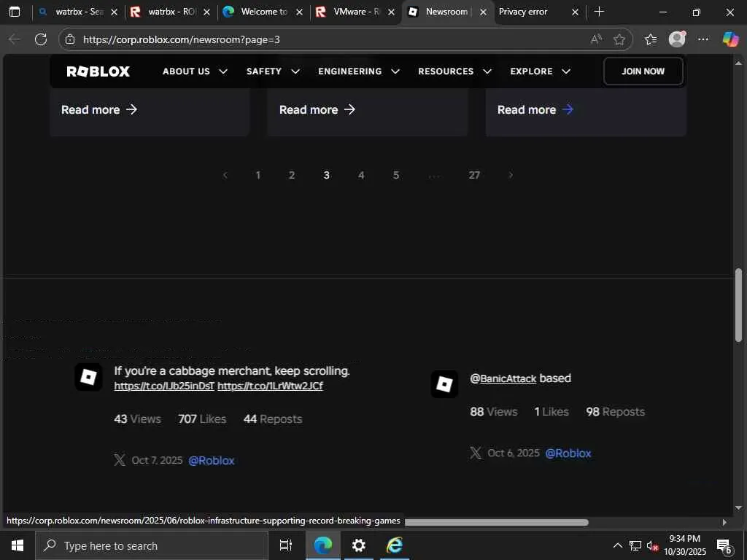
Task: Go to pagination page 2
Action: pyautogui.click(x=292, y=175)
